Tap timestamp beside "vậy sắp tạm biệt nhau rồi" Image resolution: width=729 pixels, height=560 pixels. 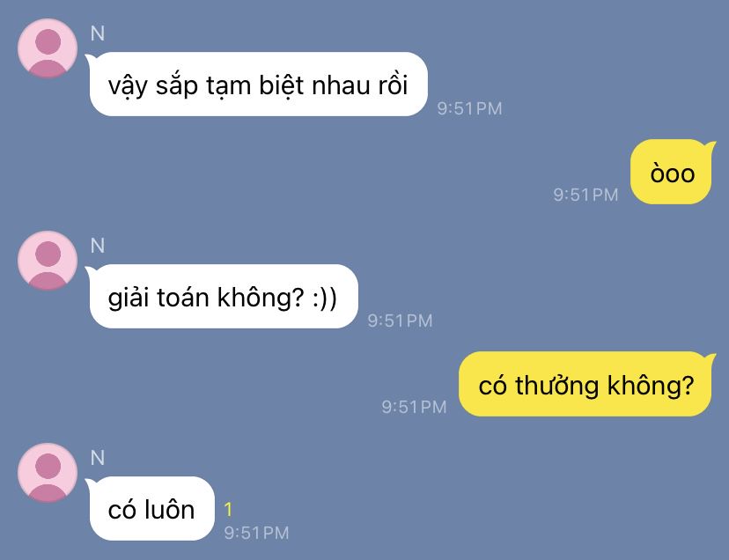tap(469, 108)
